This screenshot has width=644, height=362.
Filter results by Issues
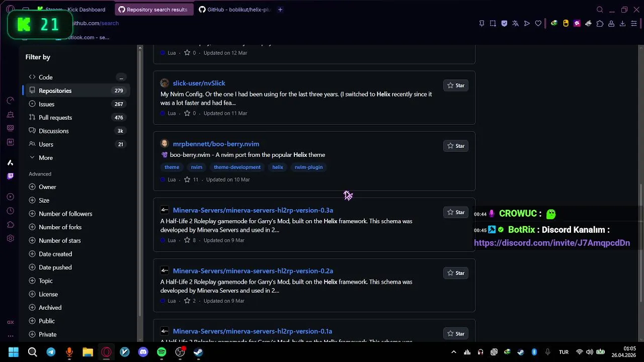[x=76, y=104]
